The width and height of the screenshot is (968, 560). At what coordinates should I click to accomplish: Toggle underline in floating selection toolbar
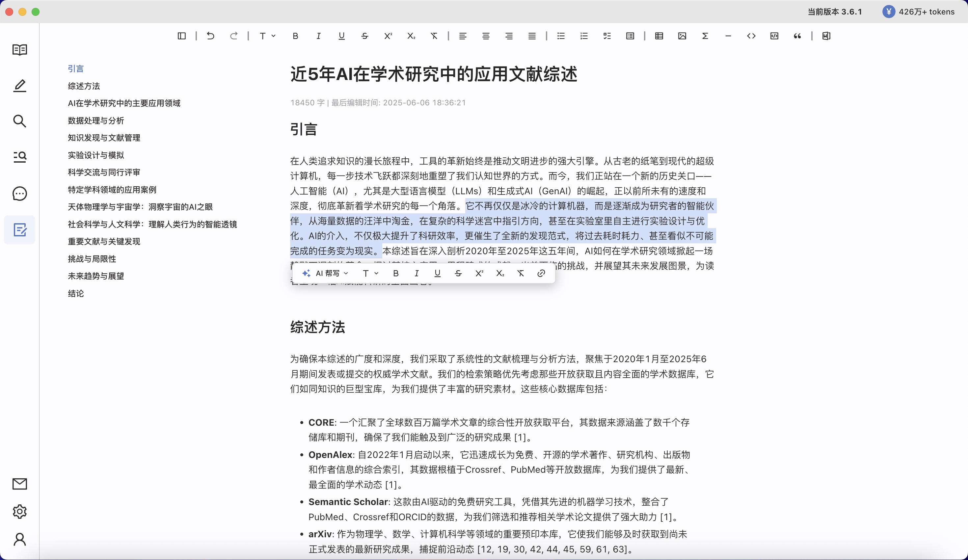[x=437, y=273]
